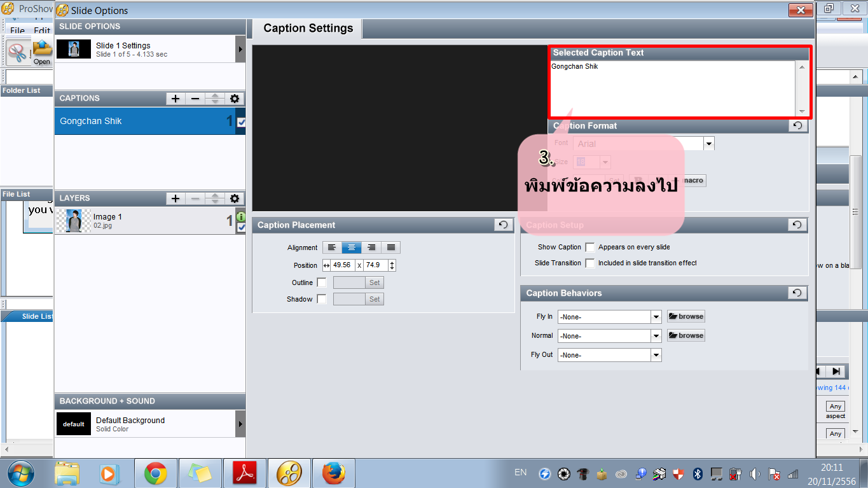Click the skip-to-end playback button in ProShow

[x=836, y=372]
